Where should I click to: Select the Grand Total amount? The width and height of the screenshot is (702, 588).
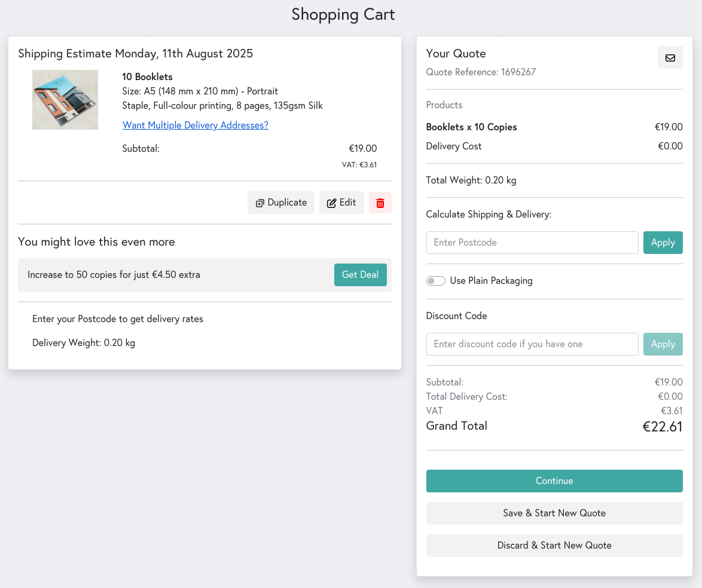pos(663,426)
